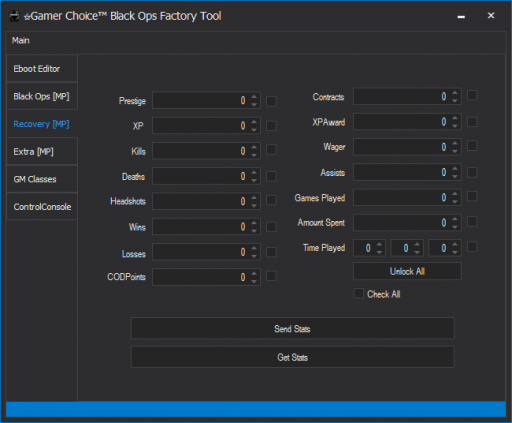Image resolution: width=512 pixels, height=423 pixels.
Task: Increase Wins value with up arrow
Action: point(254,223)
